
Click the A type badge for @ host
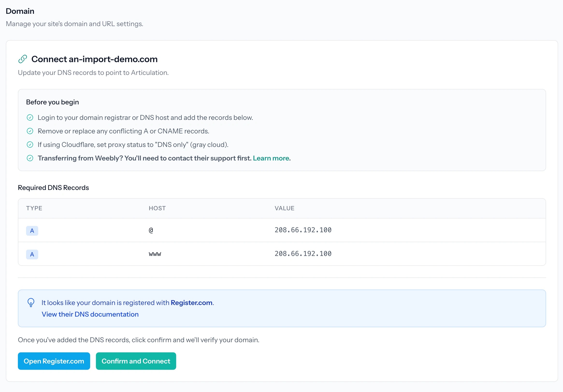[x=32, y=231]
